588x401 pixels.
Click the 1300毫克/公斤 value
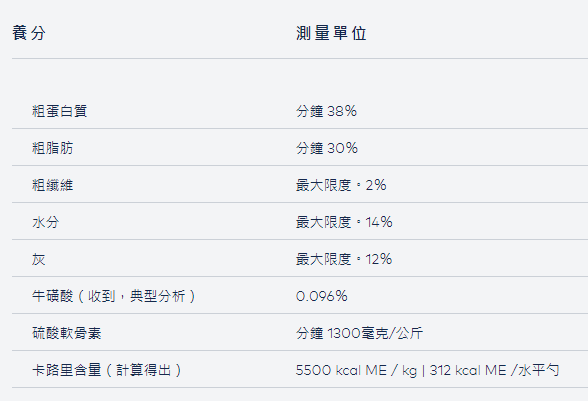(x=375, y=333)
